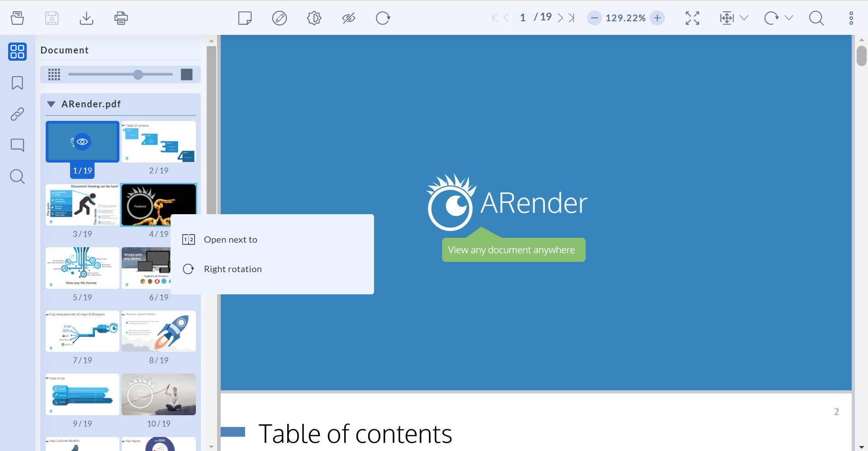Choose 'Right rotation' from context menu

pos(232,269)
